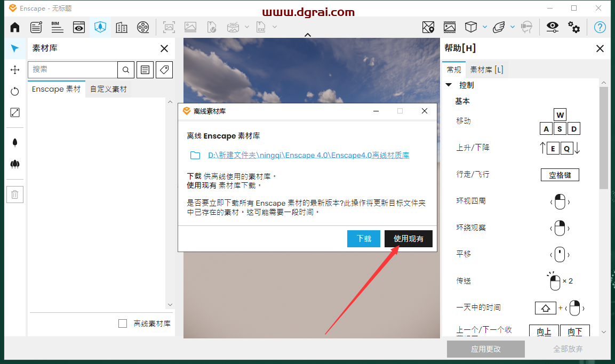
Task: Open the site context buildings icon
Action: (x=122, y=27)
